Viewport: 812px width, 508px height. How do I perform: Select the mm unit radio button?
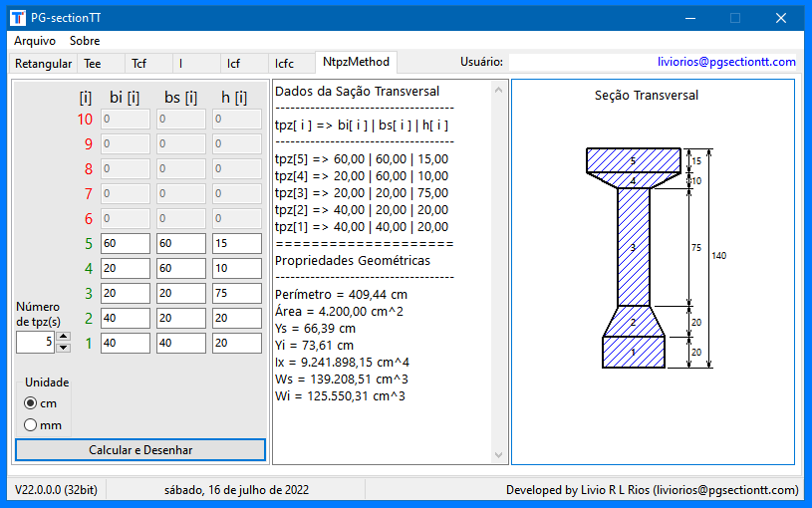pos(31,425)
